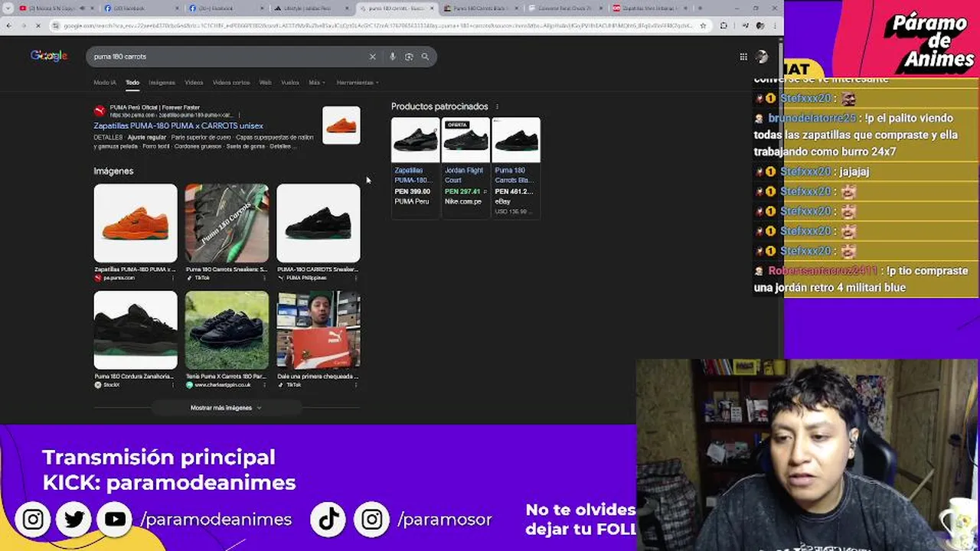Switch to the Vuelos tab
This screenshot has height=551, width=980.
(290, 83)
